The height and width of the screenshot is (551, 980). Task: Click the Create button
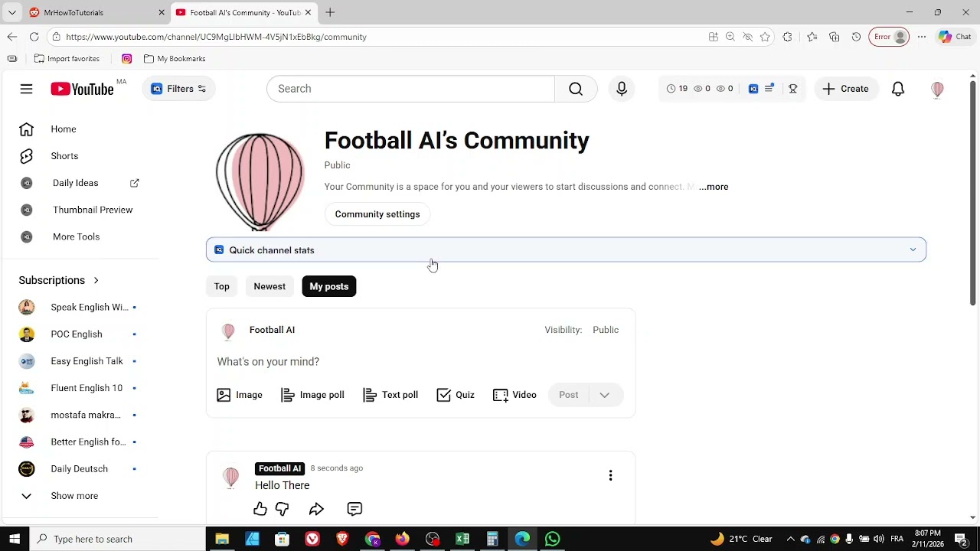click(846, 89)
